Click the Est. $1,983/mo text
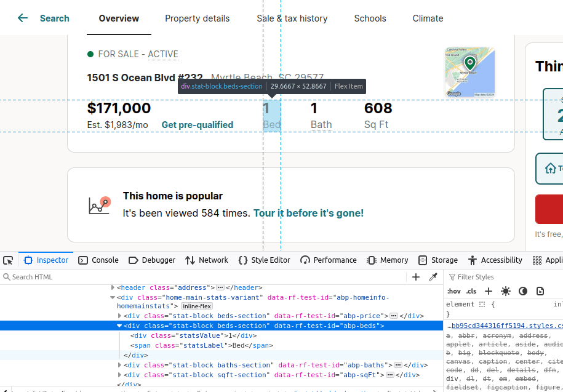Screen dimensions: 563x392 pyautogui.click(x=118, y=124)
